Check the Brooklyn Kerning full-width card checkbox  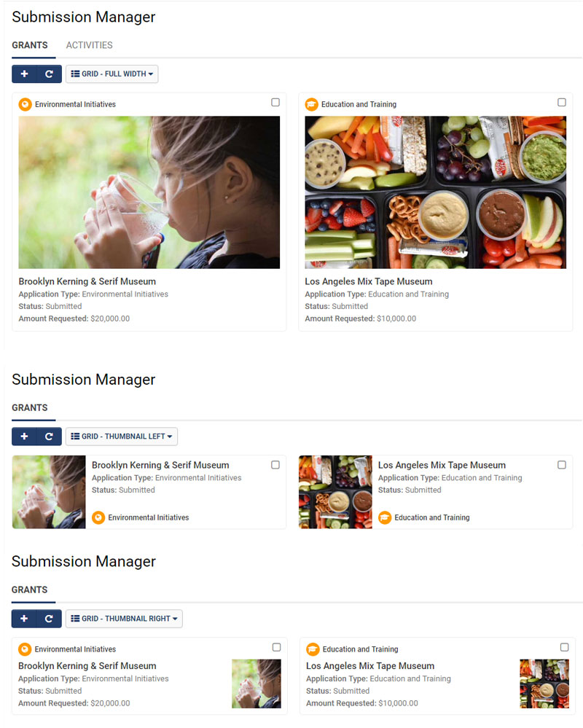(x=275, y=102)
